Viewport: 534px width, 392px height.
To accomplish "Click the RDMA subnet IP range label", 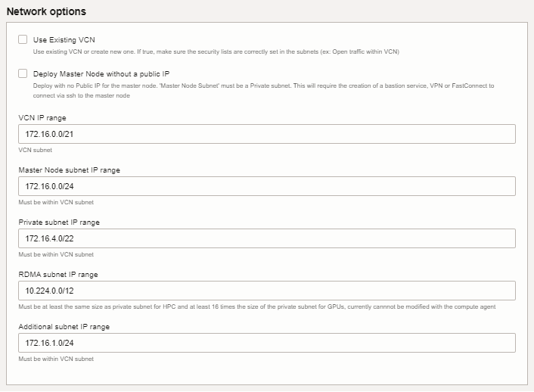I will click(58, 275).
